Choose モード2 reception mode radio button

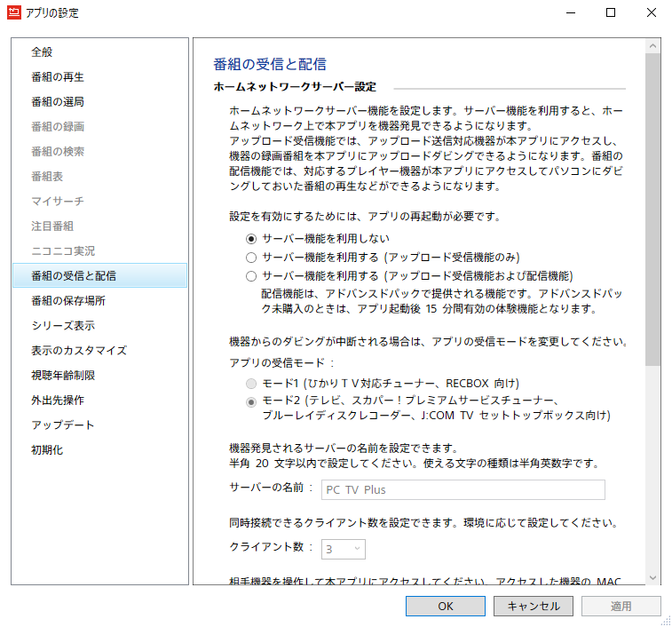pos(251,401)
